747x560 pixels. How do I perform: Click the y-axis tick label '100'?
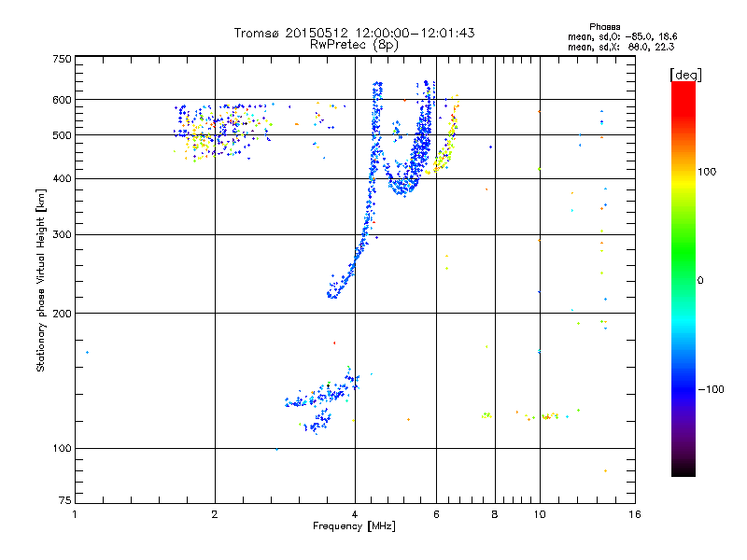pos(63,448)
